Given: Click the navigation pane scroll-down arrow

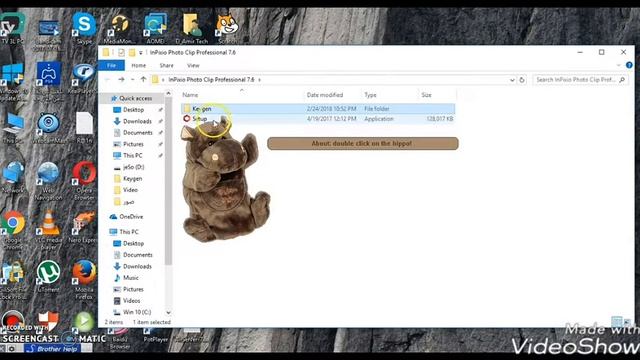Looking at the screenshot, I should pyautogui.click(x=168, y=312).
